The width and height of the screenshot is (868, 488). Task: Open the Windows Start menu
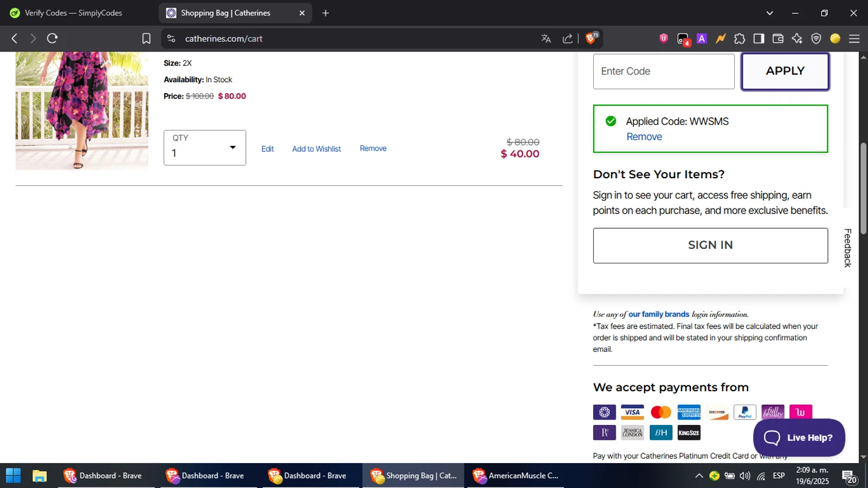(13, 476)
